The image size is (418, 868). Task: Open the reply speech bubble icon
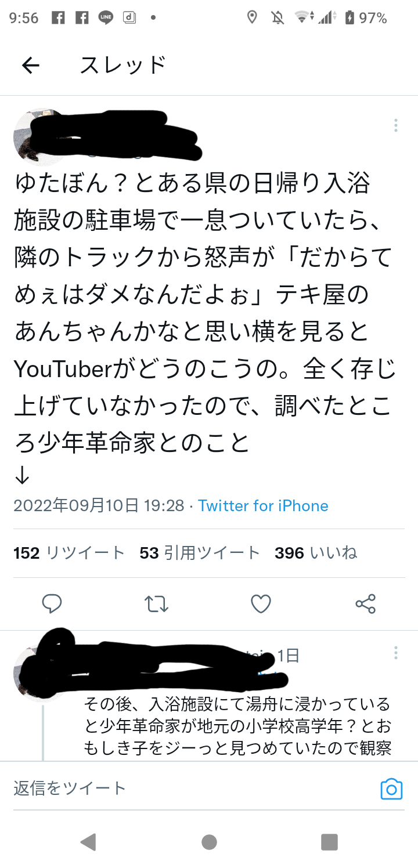coord(52,604)
